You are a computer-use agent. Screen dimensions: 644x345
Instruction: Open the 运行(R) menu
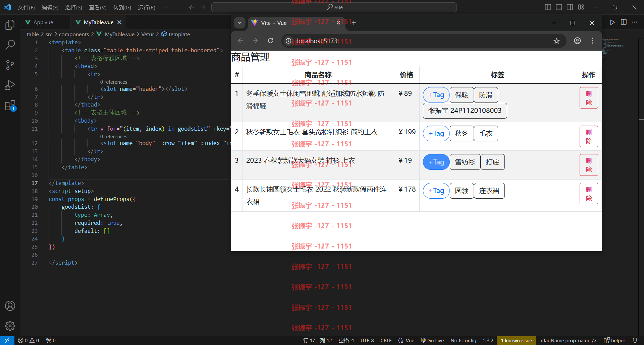coord(147,7)
